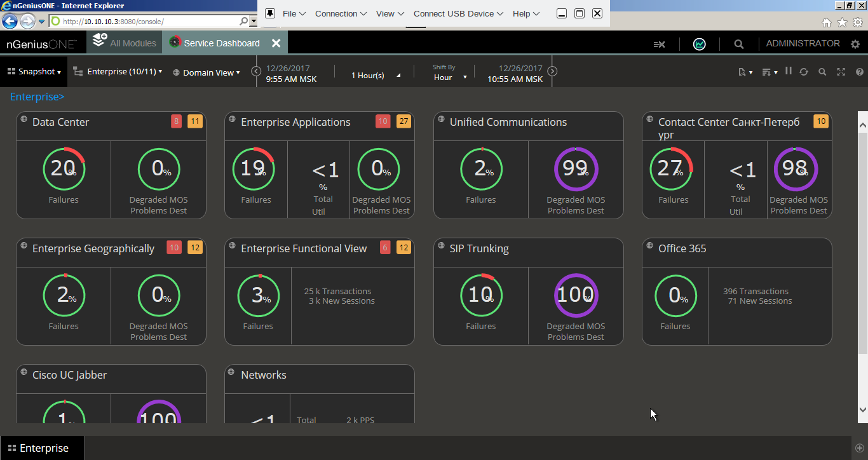Open the Enterprise Geographically tile title
This screenshot has width=868, height=460.
point(93,248)
